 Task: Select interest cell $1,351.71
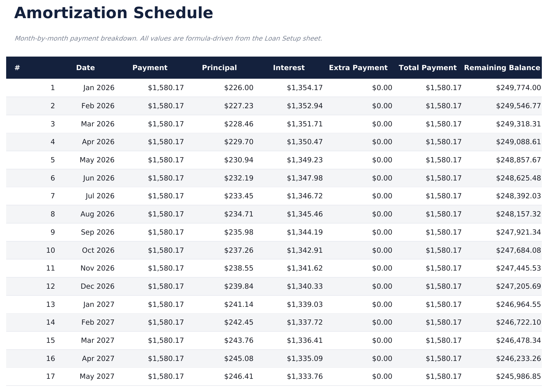[x=305, y=124]
